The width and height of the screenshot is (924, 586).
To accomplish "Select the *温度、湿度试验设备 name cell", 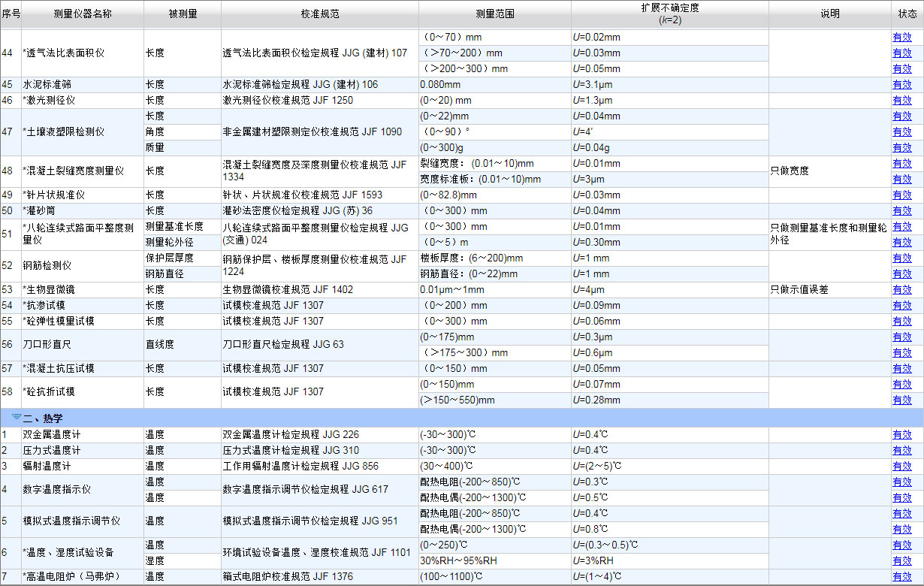I will (83, 553).
